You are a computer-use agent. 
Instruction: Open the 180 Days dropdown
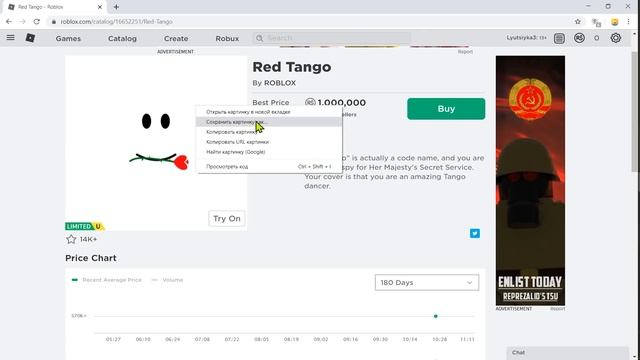click(x=427, y=282)
